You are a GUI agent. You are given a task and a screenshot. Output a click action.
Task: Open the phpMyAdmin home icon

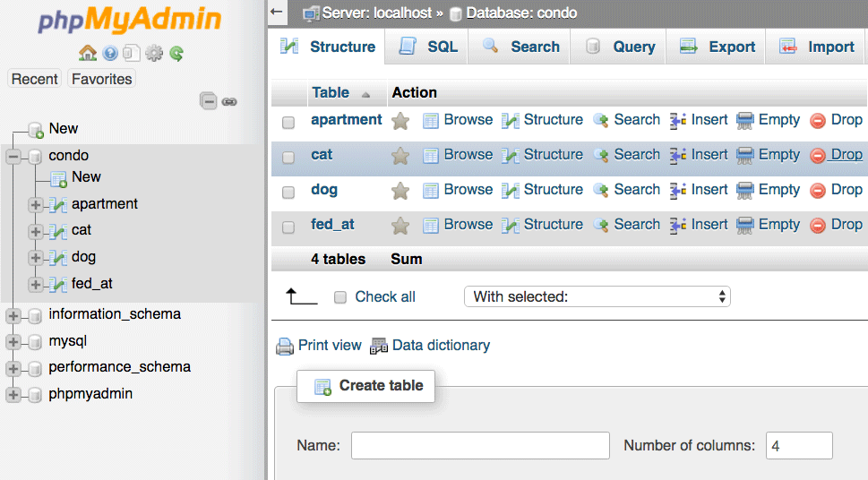coord(88,53)
